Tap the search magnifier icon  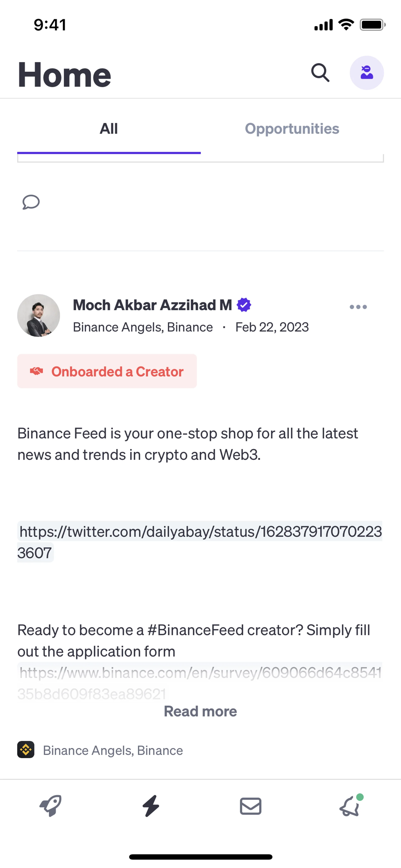[320, 73]
